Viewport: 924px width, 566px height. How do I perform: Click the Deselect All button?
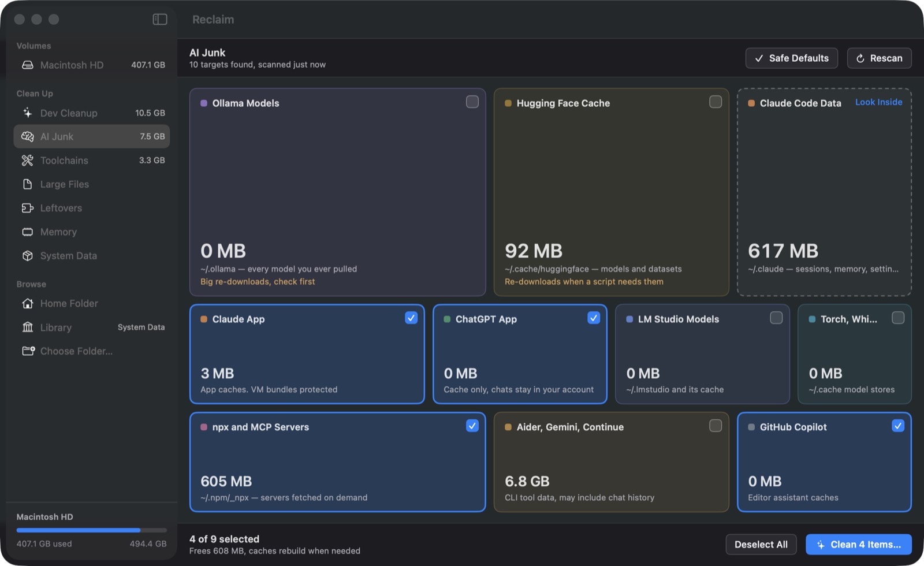[761, 545]
